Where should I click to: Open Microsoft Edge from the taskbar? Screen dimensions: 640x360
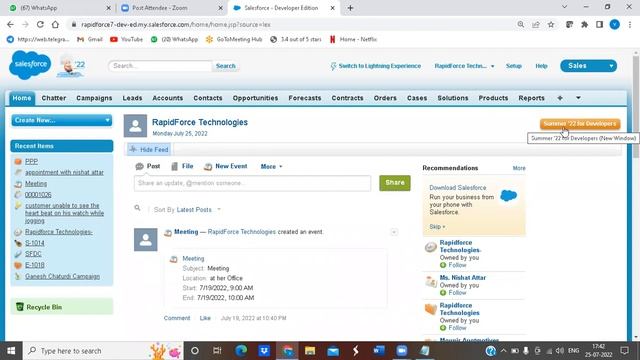pyautogui.click(x=241, y=351)
